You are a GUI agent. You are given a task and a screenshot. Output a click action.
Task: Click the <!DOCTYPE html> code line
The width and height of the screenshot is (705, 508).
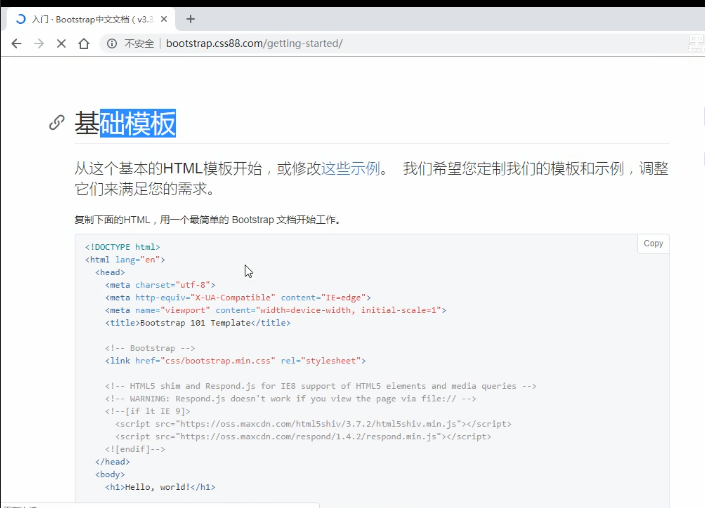(x=123, y=247)
